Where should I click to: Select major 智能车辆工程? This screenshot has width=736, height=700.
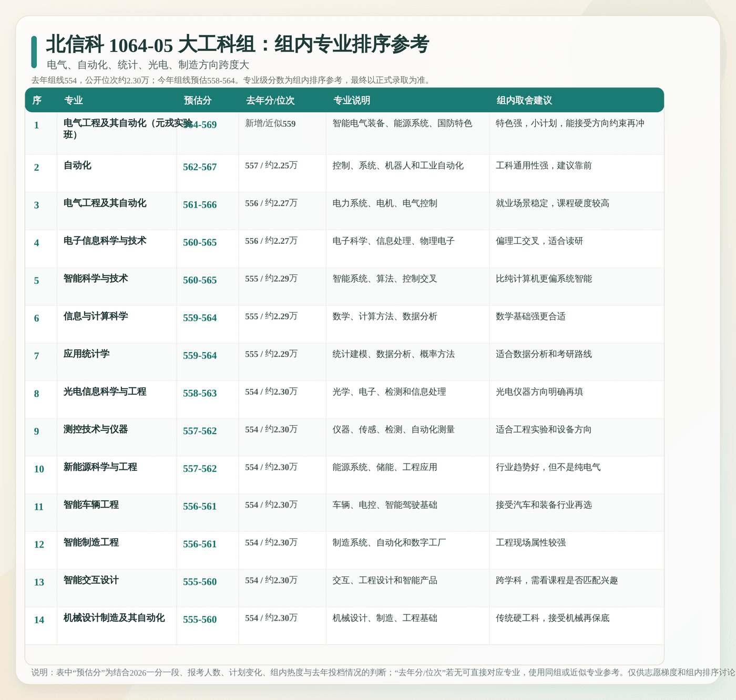coord(91,505)
